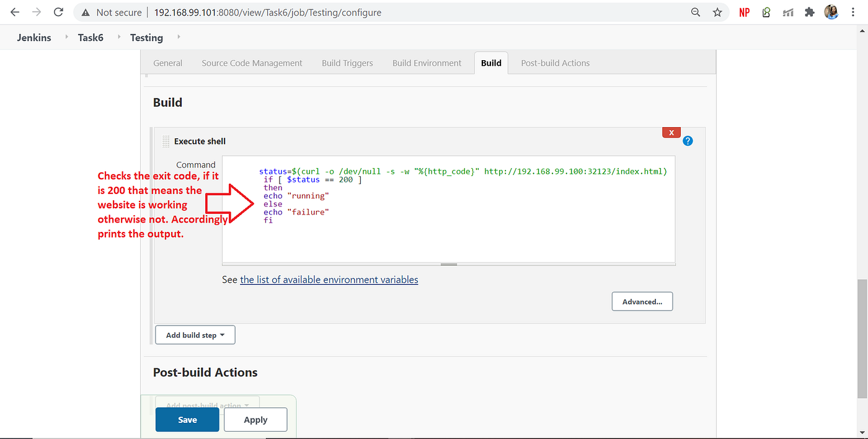This screenshot has height=439, width=868.
Task: Click the Not secure warning icon
Action: point(86,12)
